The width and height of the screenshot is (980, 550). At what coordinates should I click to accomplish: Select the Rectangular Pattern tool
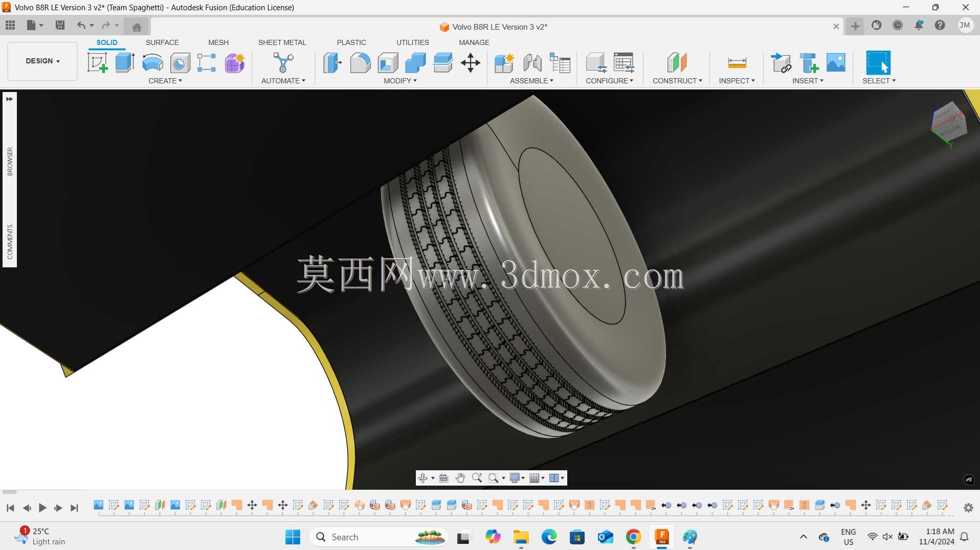(207, 63)
